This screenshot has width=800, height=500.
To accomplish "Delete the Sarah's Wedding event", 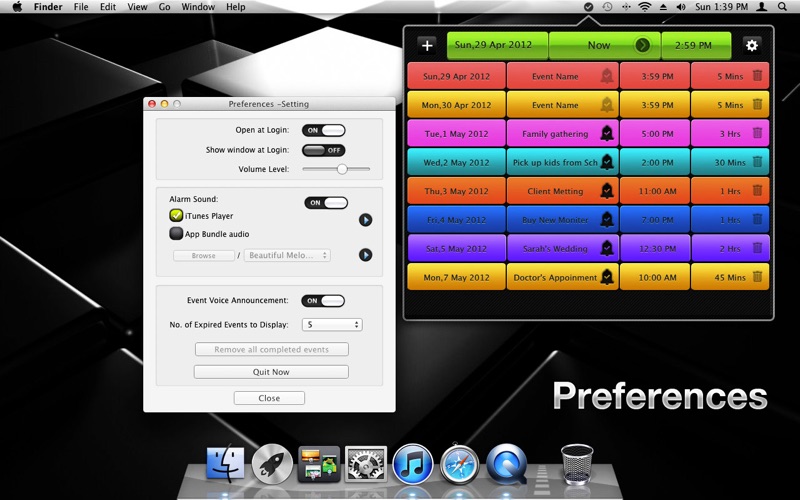I will (x=757, y=248).
